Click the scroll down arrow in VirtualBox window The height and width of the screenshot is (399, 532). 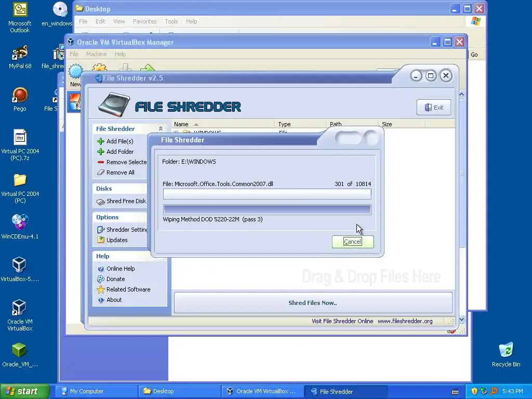(462, 320)
